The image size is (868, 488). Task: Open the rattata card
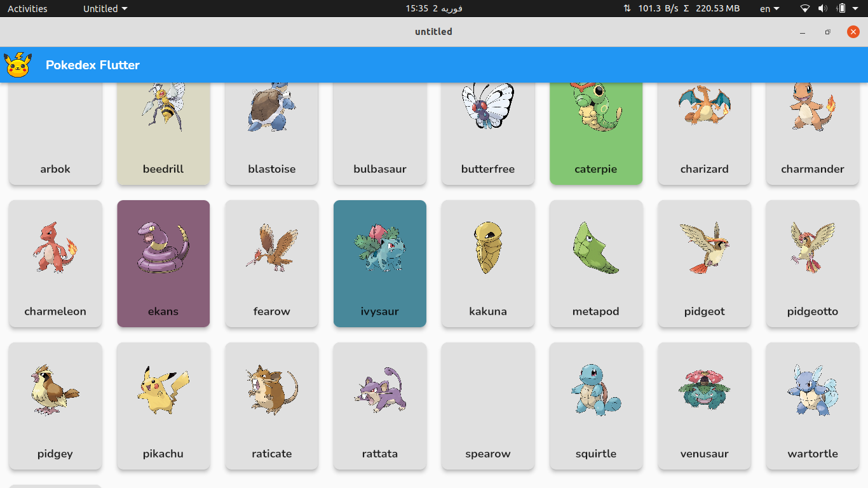tap(380, 406)
